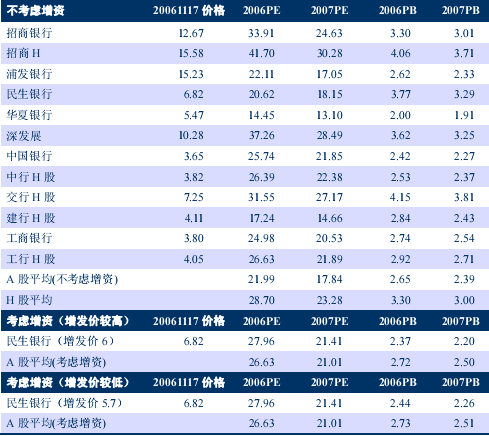Image resolution: width=489 pixels, height=436 pixels.
Task: Click 工商银行 2006PE value 24.98
Action: pos(261,238)
